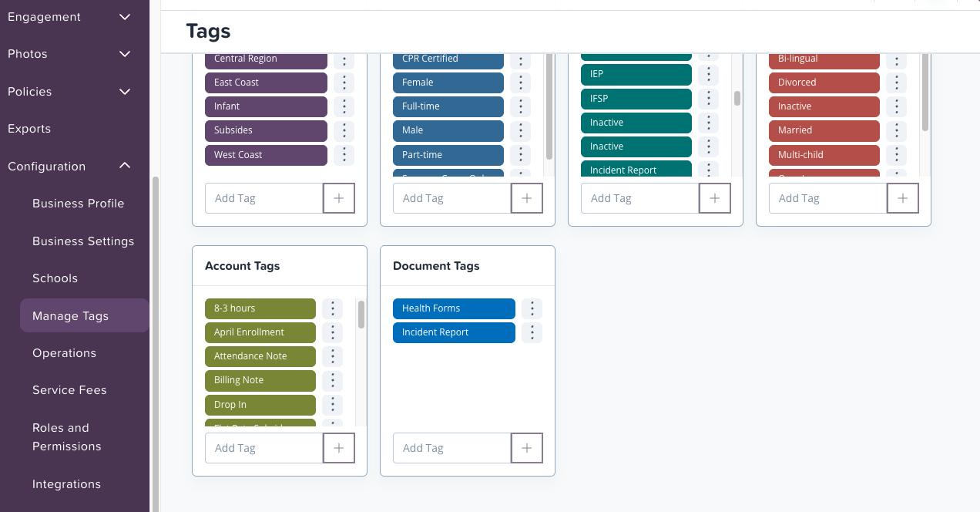Open options menu for Full-time tag
The image size is (980, 512).
pyautogui.click(x=520, y=106)
